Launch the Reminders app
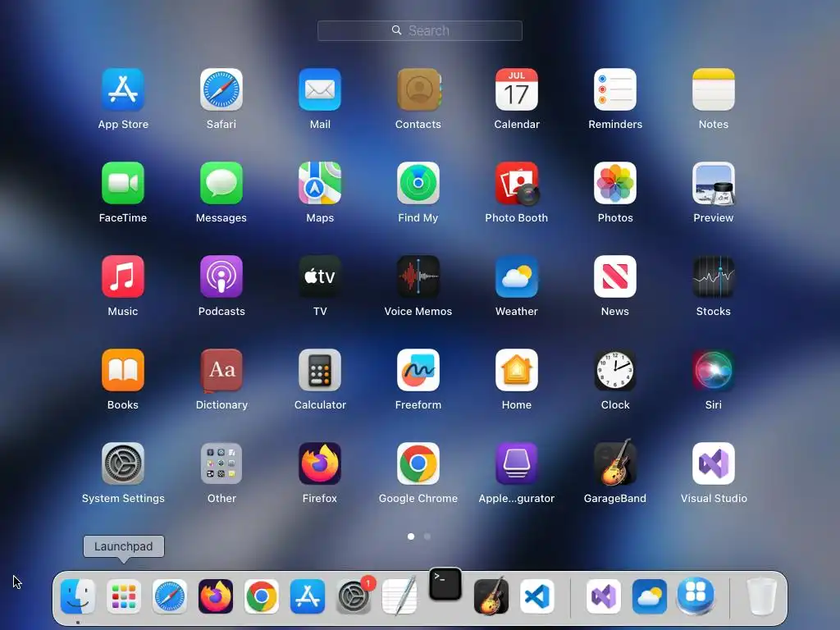 (615, 89)
